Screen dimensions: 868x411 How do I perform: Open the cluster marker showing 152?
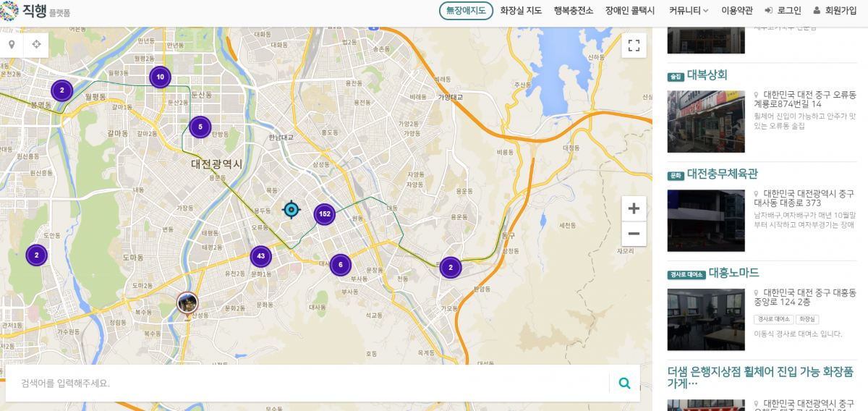[x=325, y=214]
